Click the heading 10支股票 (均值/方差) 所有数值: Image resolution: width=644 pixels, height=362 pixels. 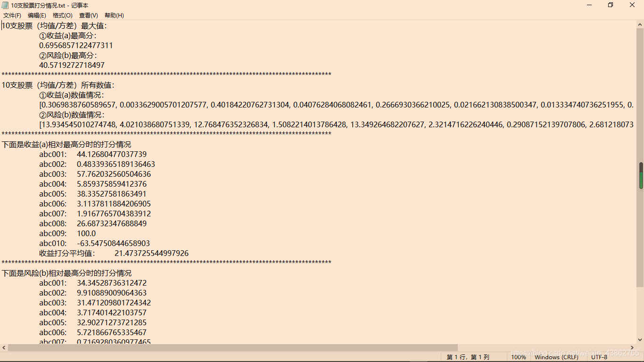[58, 85]
